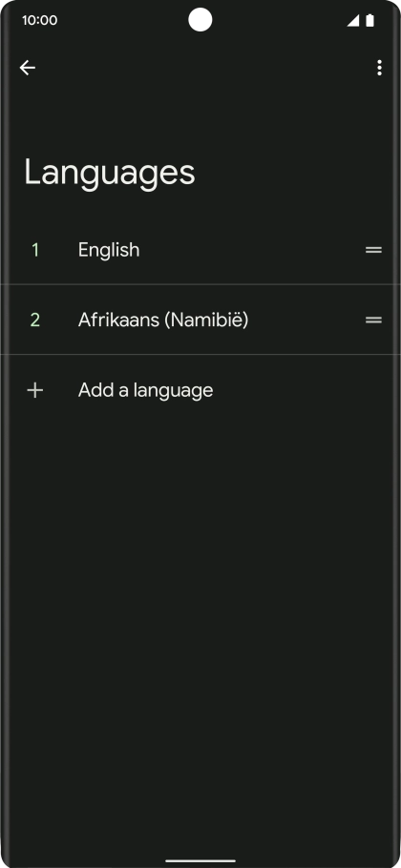Tap the drag handle beside English
Viewport: 401px width, 868px height.
click(373, 250)
